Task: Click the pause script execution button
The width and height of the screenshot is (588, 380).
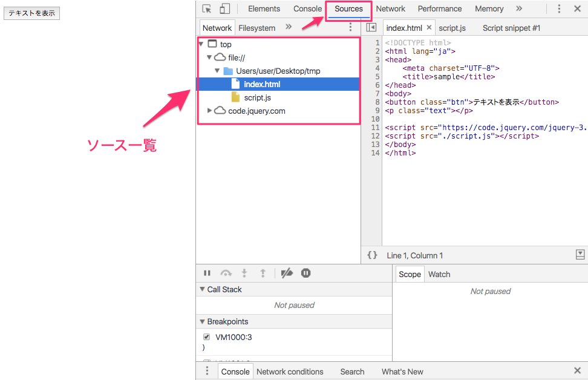Action: (x=207, y=273)
